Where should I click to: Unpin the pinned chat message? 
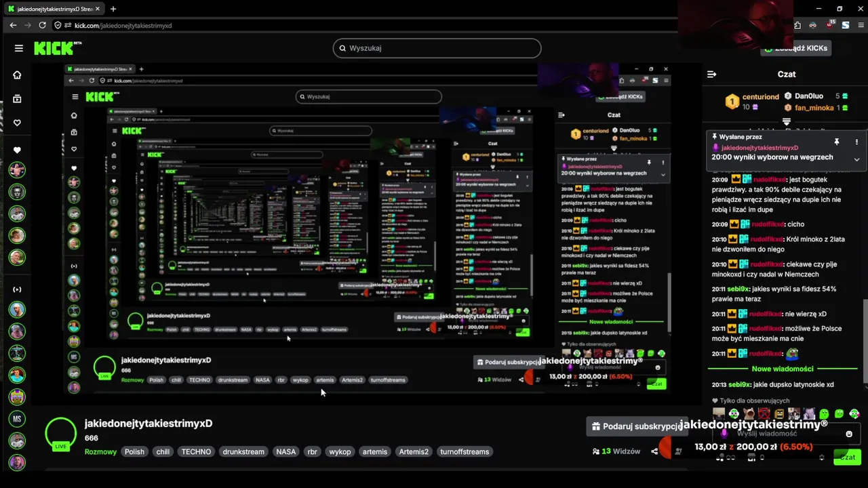[x=837, y=142]
